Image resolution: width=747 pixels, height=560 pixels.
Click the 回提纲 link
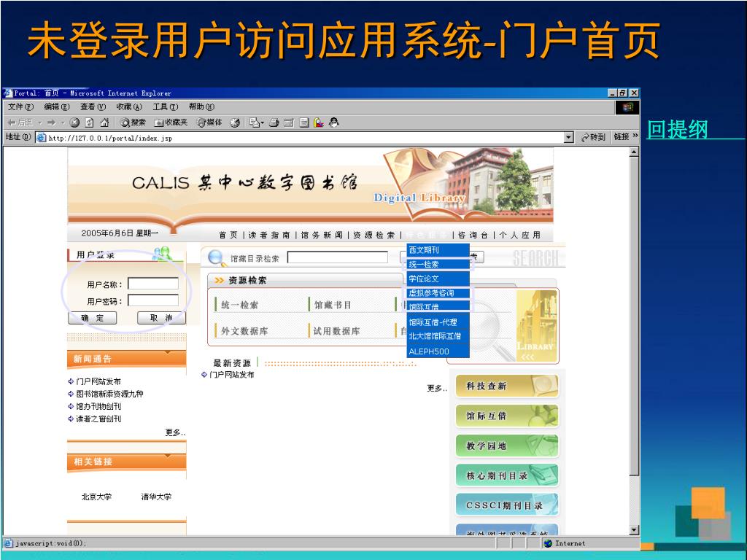[x=678, y=130]
